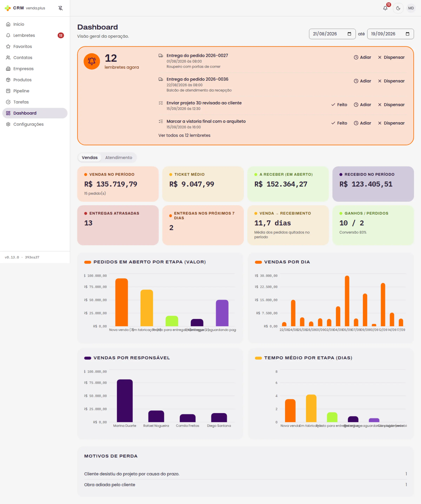The height and width of the screenshot is (504, 421).
Task: Click the orange bell reminder icon
Action: pyautogui.click(x=92, y=61)
